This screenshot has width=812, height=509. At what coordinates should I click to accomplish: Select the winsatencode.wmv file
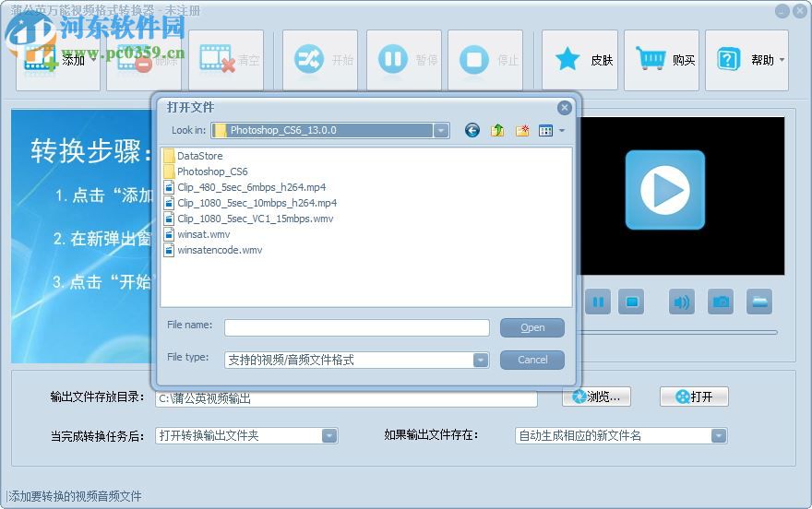(x=212, y=250)
